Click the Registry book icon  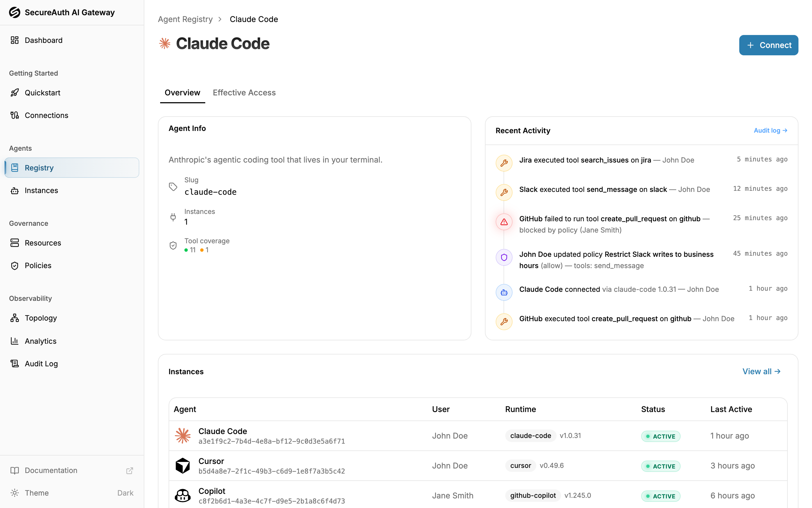pyautogui.click(x=14, y=168)
